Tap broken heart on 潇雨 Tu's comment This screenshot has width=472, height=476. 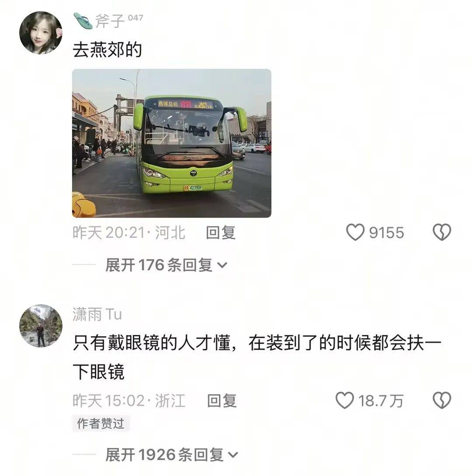click(442, 400)
